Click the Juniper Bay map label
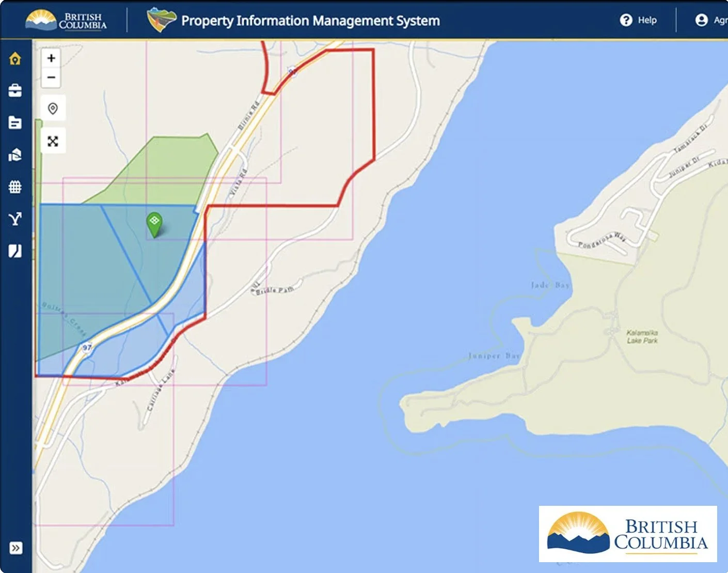This screenshot has height=573, width=728. [494, 355]
